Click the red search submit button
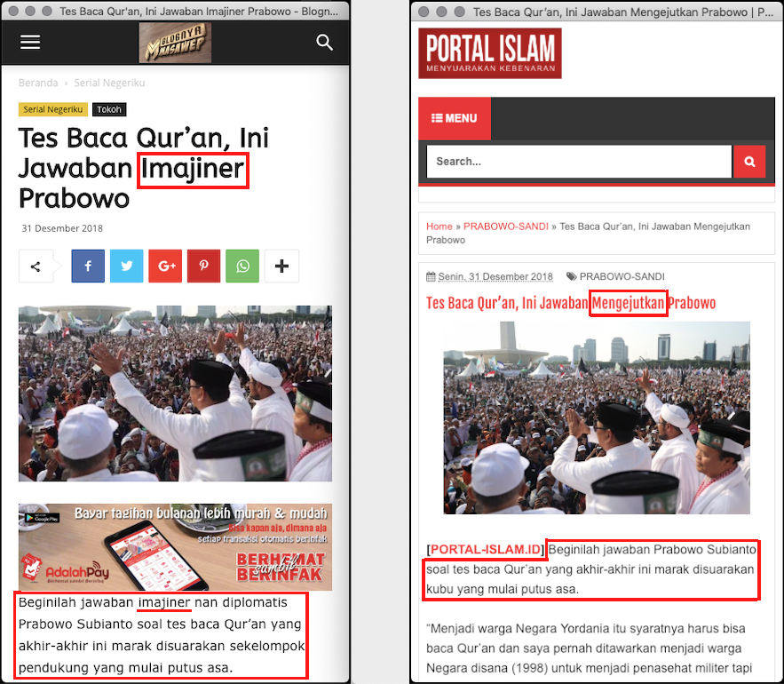This screenshot has width=784, height=684. click(x=749, y=162)
